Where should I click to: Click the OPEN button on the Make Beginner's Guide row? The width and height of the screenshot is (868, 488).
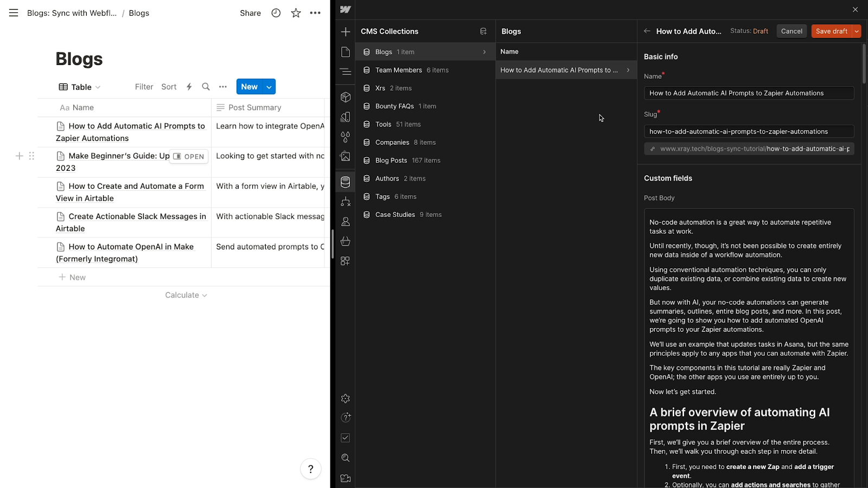pos(189,156)
